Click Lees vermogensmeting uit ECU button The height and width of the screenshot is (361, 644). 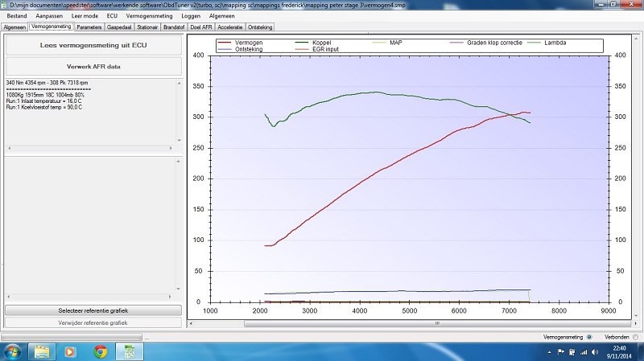coord(92,46)
